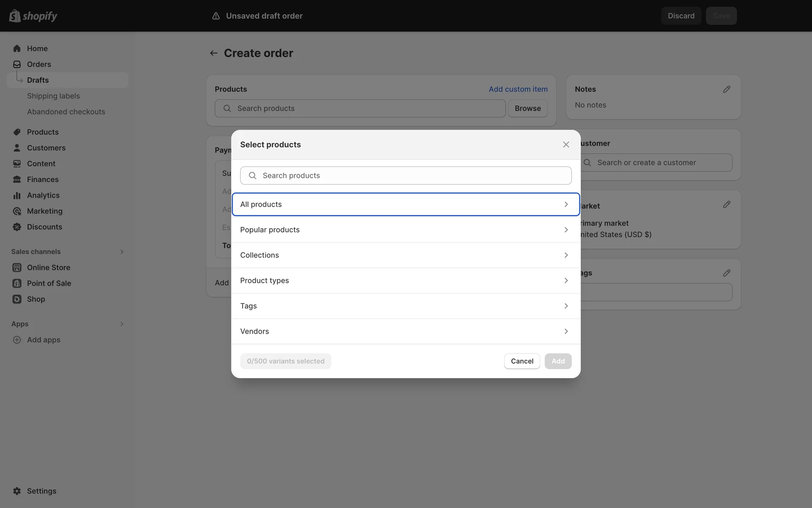Click the Add custom item link
Image resolution: width=812 pixels, height=508 pixels.
click(518, 89)
